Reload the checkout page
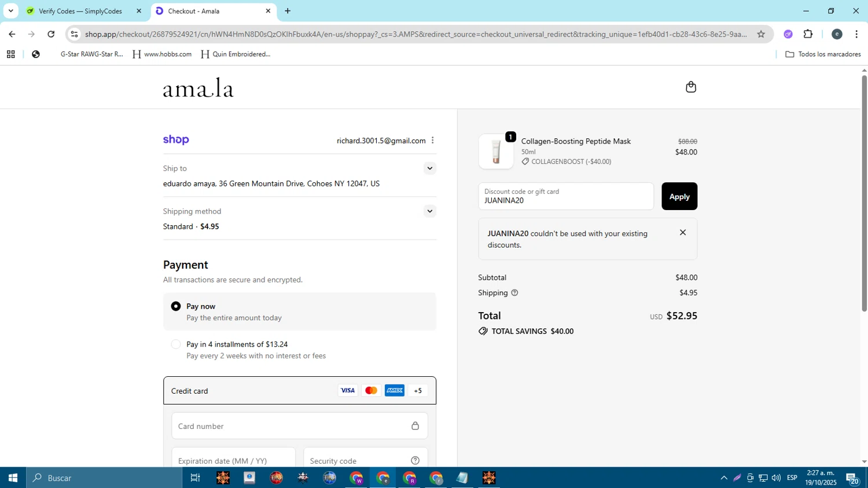868x488 pixels. pos(51,34)
